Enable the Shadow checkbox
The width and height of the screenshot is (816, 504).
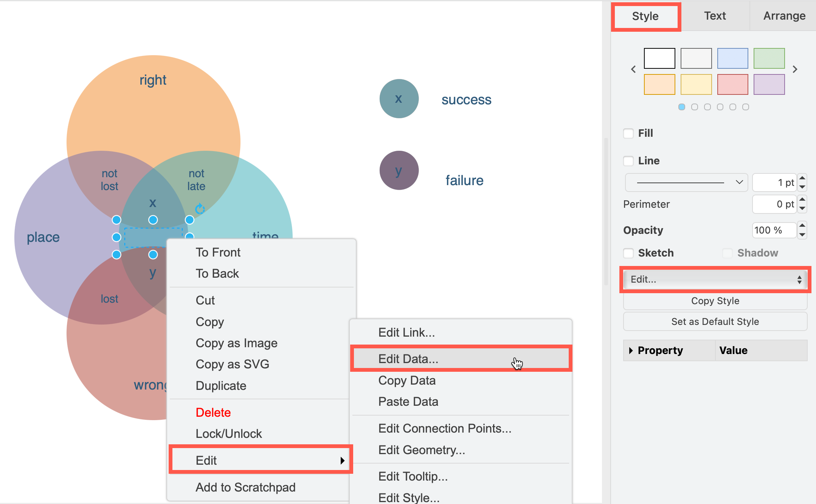tap(727, 253)
